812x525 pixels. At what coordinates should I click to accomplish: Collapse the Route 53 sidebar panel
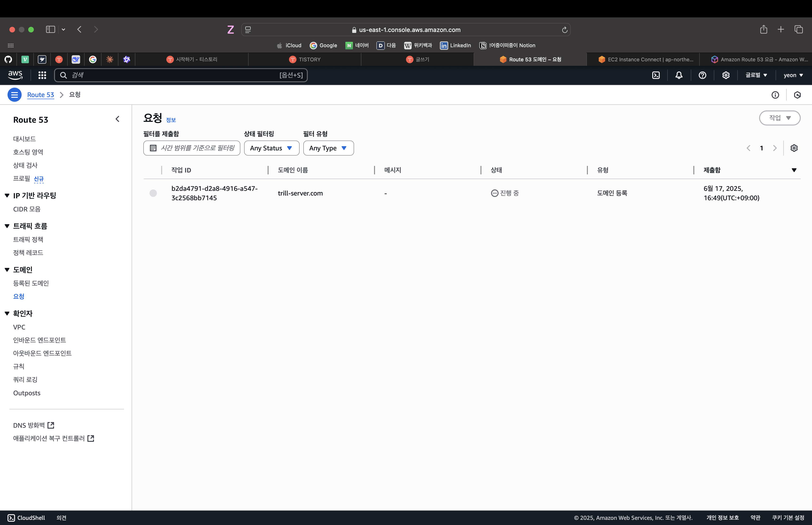click(x=117, y=119)
